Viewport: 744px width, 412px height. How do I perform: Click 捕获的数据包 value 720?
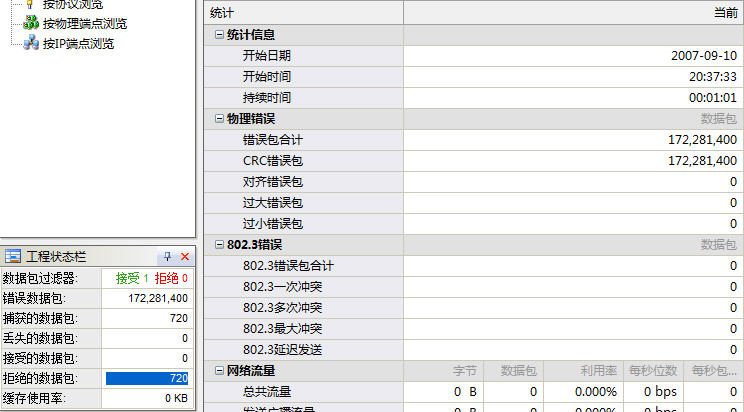179,318
